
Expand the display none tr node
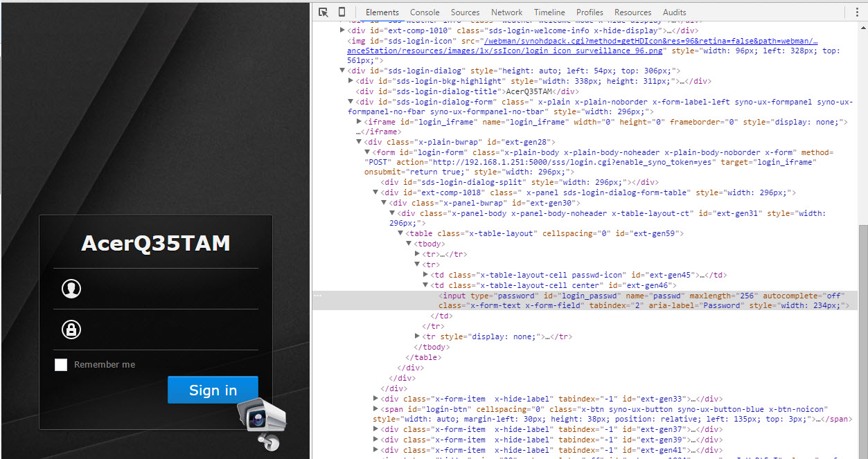(417, 336)
